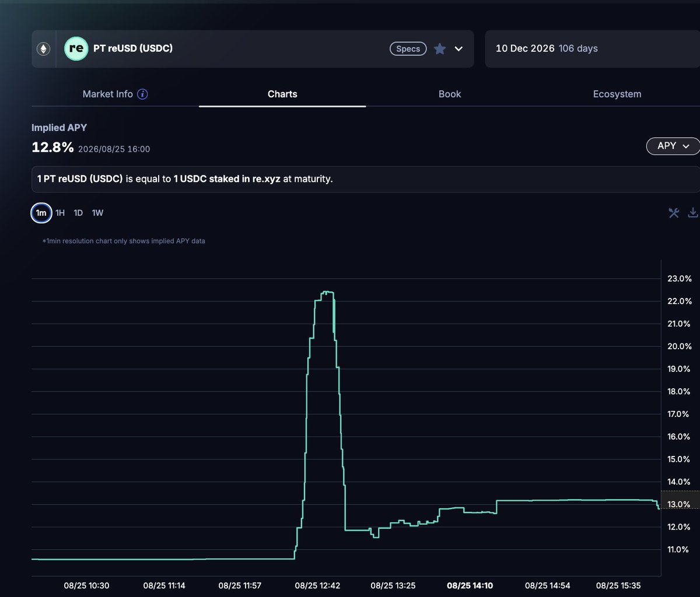This screenshot has width=700, height=597.
Task: Switch to the Charts tab
Action: (x=282, y=94)
